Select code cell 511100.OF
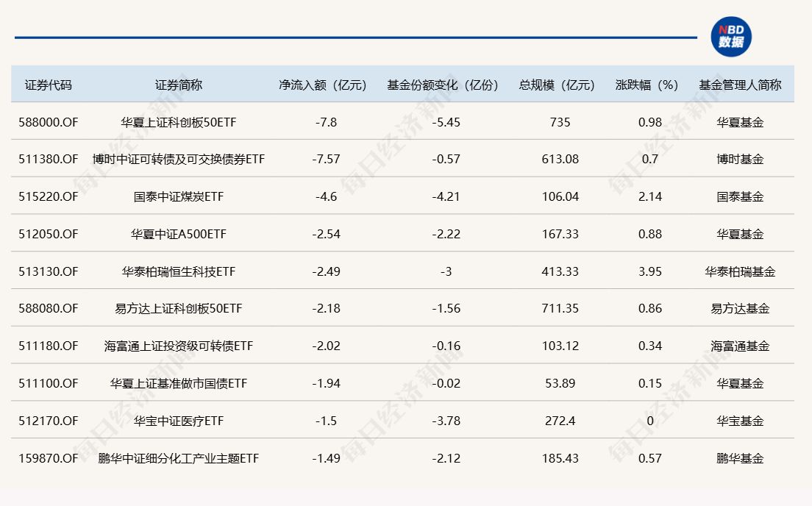Screen dimensions: 812x506 click(x=48, y=383)
